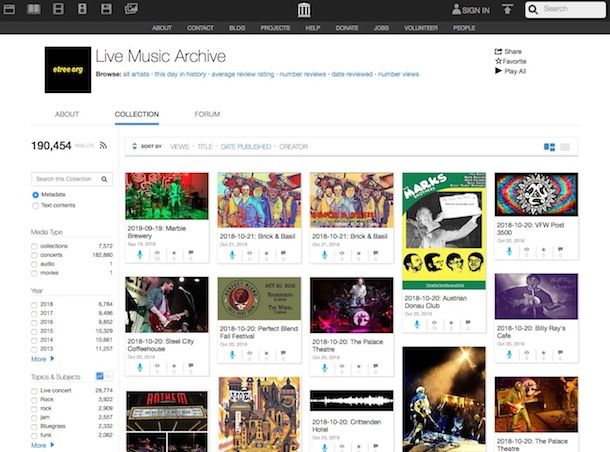Toggle the Topics & Subjects sort icon
This screenshot has height=452, width=610.
100,376
